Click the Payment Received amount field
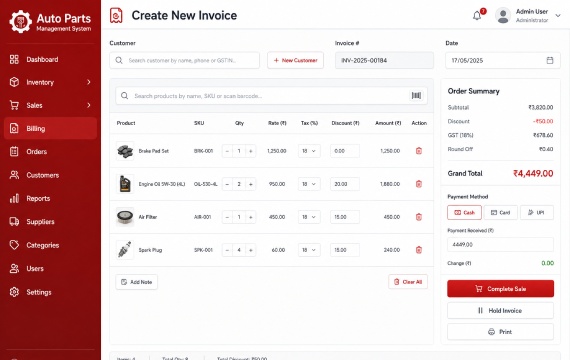Viewport: 570px width, 360px height. pyautogui.click(x=501, y=244)
